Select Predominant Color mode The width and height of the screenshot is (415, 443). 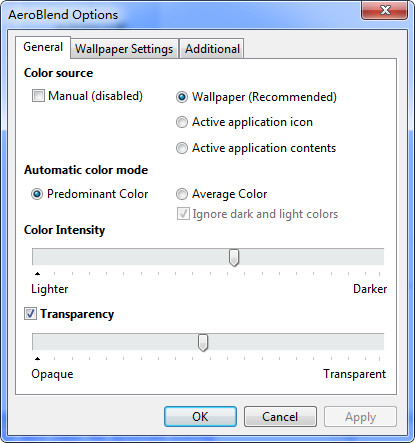pos(37,194)
